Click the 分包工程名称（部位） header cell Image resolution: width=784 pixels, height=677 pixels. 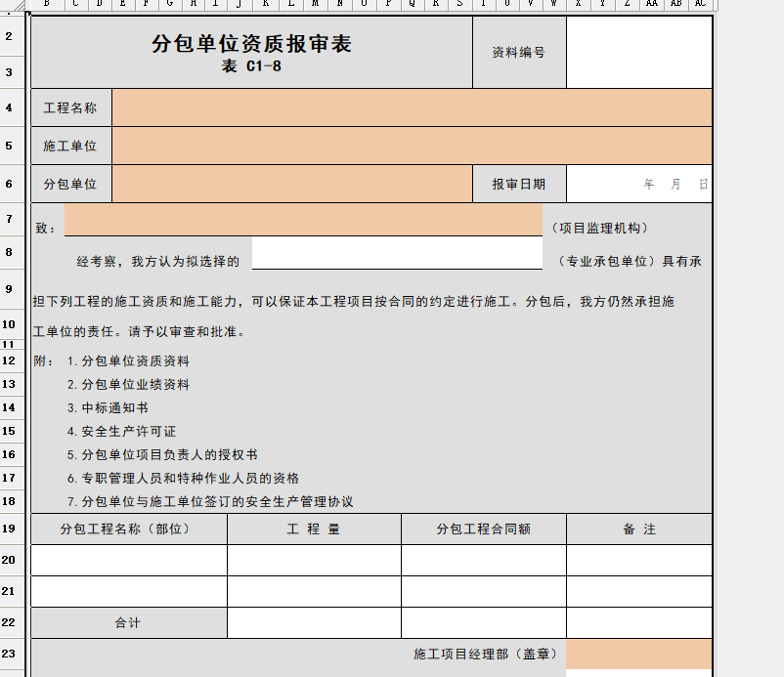(129, 529)
